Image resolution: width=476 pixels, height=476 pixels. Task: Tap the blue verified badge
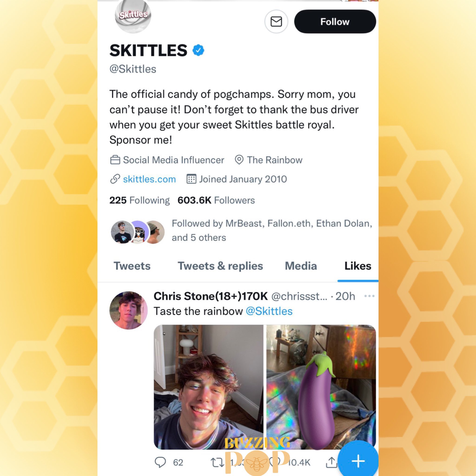pyautogui.click(x=198, y=50)
